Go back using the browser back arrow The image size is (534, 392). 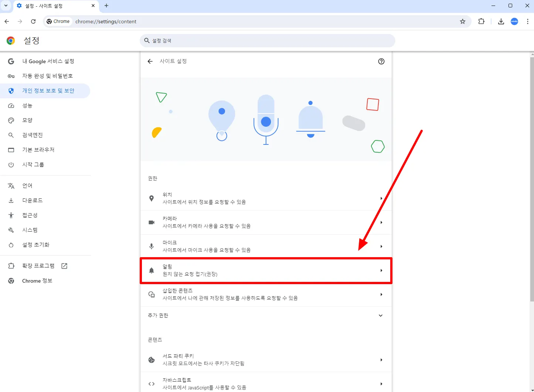pyautogui.click(x=7, y=21)
